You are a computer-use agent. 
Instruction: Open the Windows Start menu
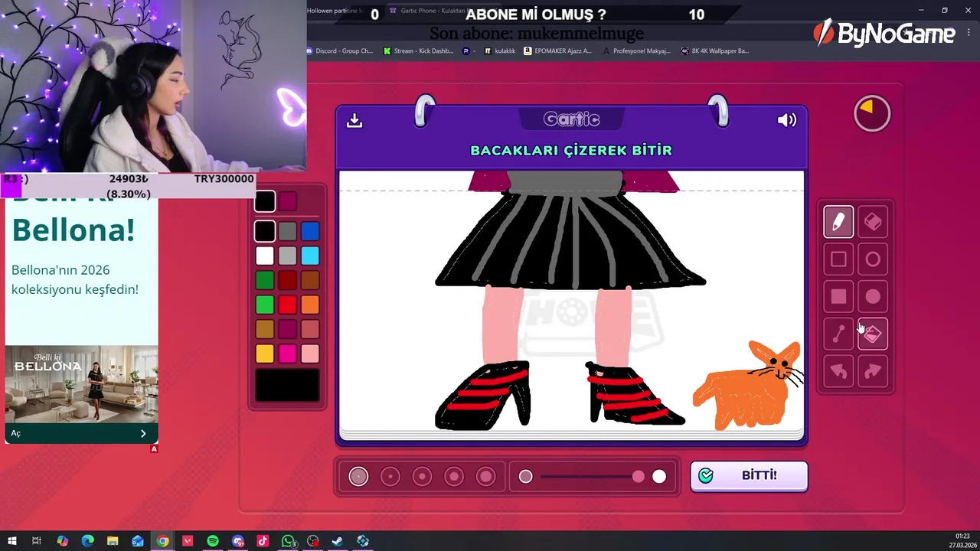click(x=11, y=541)
